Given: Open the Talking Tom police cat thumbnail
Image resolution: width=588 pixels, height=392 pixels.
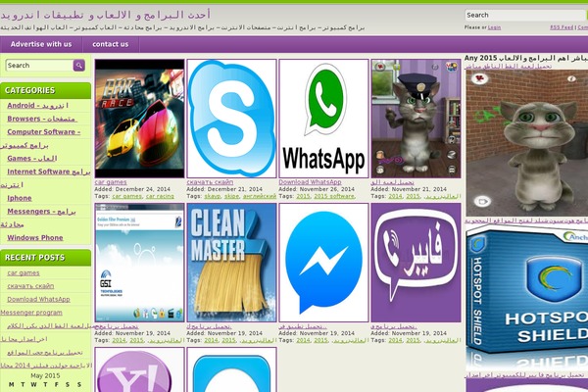Looking at the screenshot, I should pyautogui.click(x=416, y=119).
